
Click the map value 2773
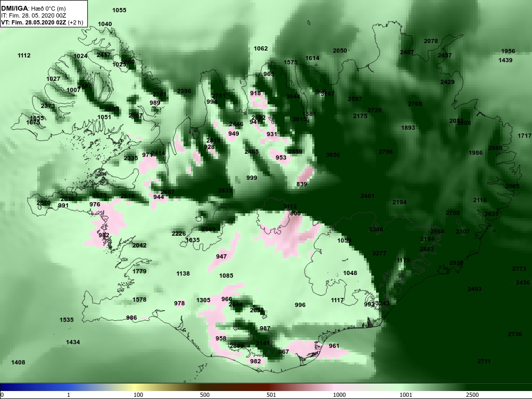click(x=519, y=269)
